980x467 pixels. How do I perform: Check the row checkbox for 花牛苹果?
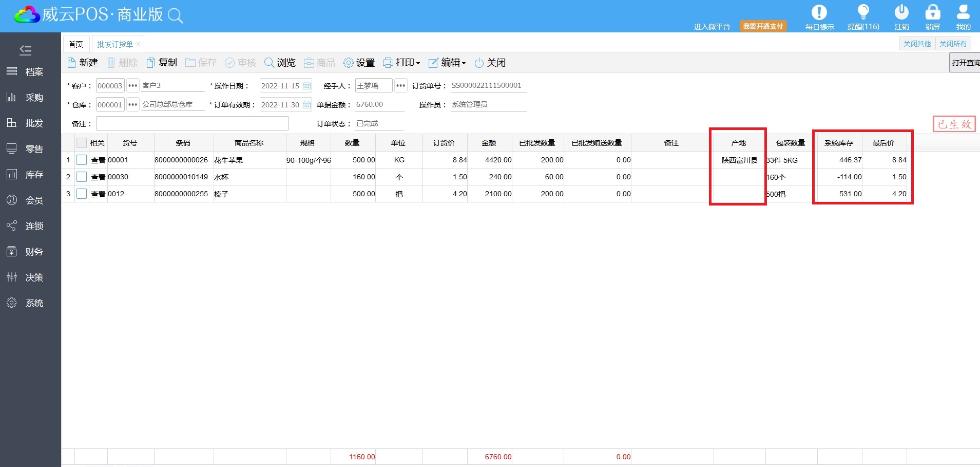pyautogui.click(x=82, y=160)
